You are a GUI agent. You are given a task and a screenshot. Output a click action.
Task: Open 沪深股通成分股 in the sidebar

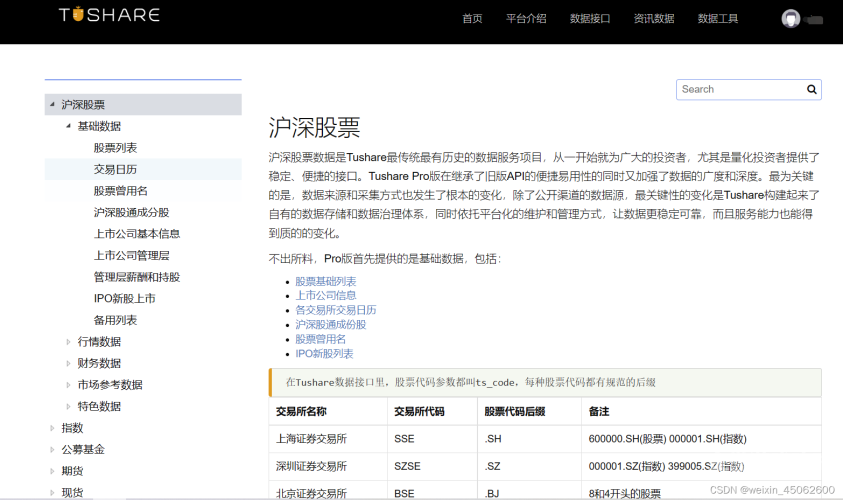131,212
